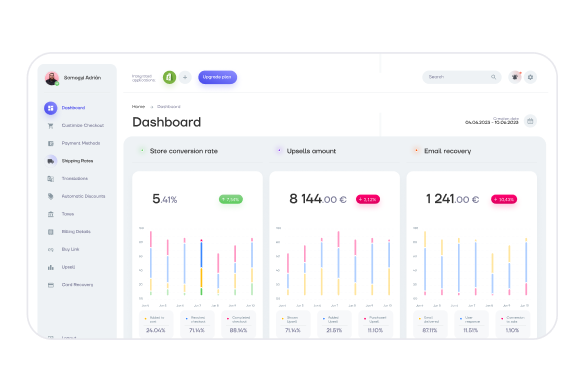Open the settings gear icon
Image resolution: width=584 pixels, height=392 pixels.
point(530,77)
